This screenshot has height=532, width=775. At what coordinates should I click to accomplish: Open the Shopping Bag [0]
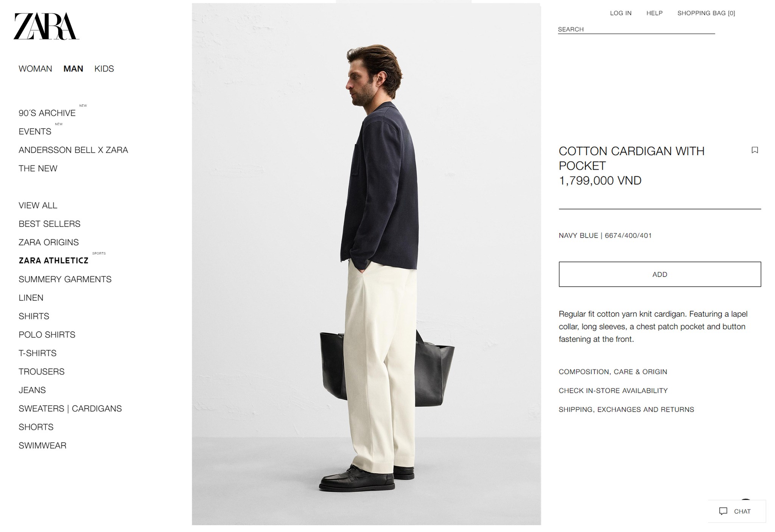click(x=706, y=13)
